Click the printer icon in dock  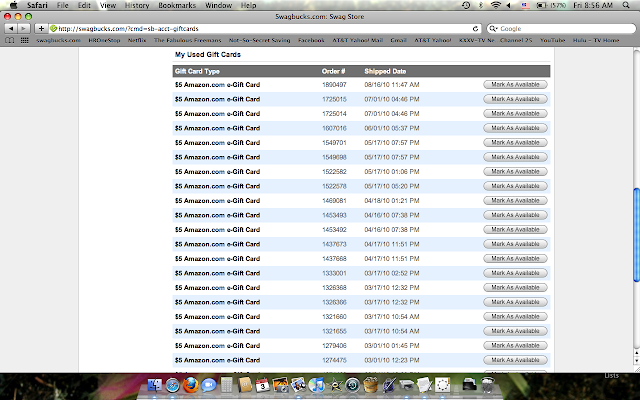click(x=407, y=384)
